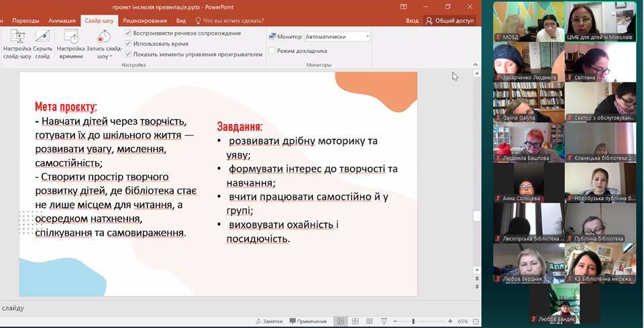Collapse the ribbon with the arrow
The height and width of the screenshot is (328, 644).
(475, 64)
